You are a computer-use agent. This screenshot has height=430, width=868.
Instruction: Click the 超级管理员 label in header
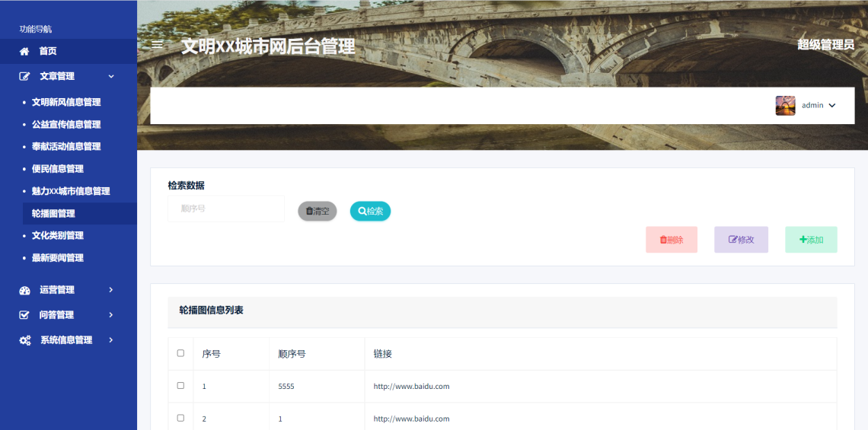point(825,45)
